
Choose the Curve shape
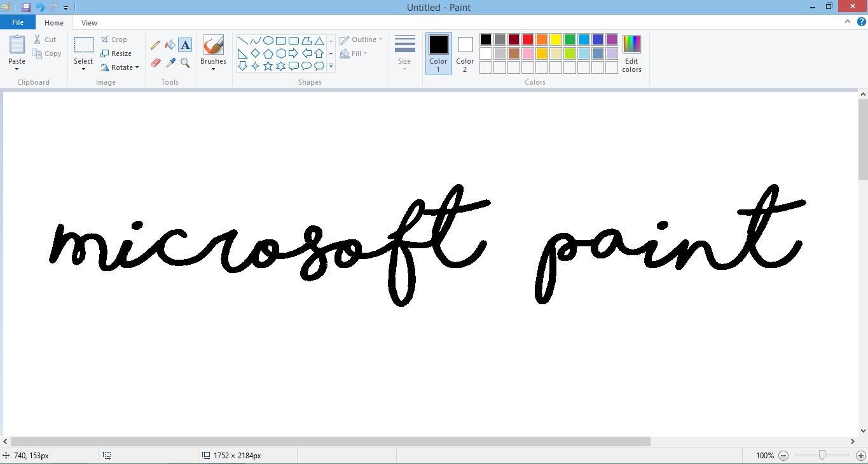[255, 41]
